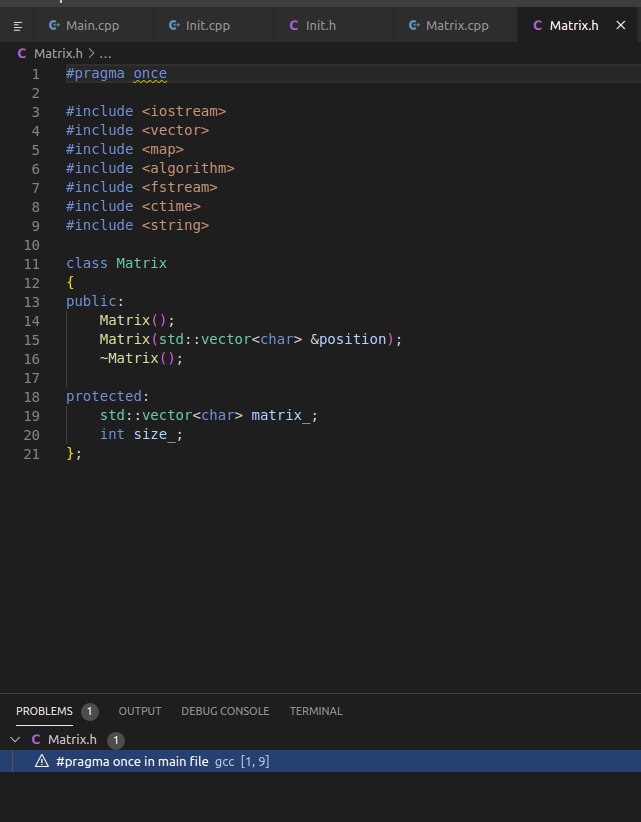Click '<ctime>' on line 8
Image resolution: width=641 pixels, height=822 pixels.
[171, 206]
